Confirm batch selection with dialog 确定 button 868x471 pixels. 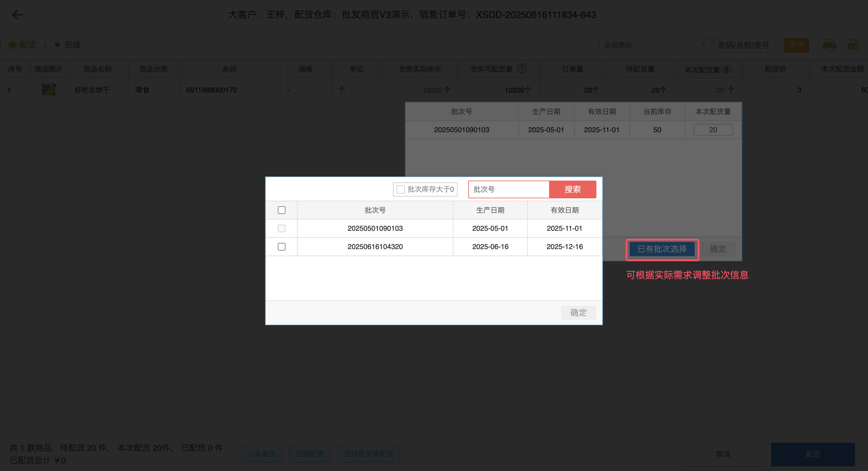click(x=578, y=313)
